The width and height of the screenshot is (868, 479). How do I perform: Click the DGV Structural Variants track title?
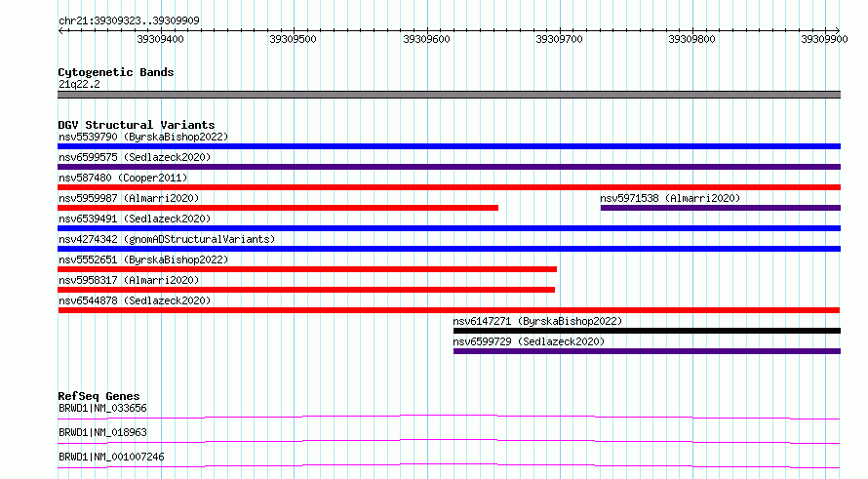(x=137, y=125)
